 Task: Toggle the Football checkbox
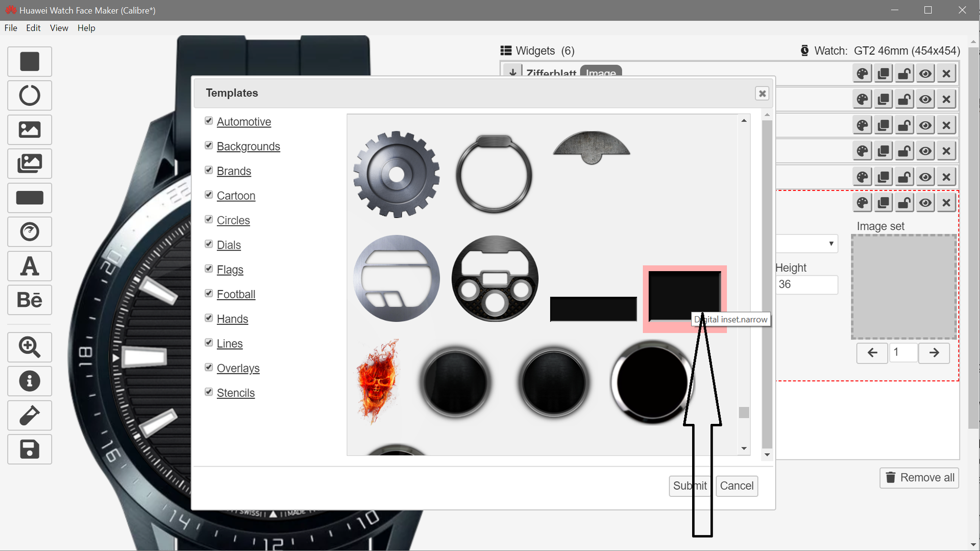point(209,293)
